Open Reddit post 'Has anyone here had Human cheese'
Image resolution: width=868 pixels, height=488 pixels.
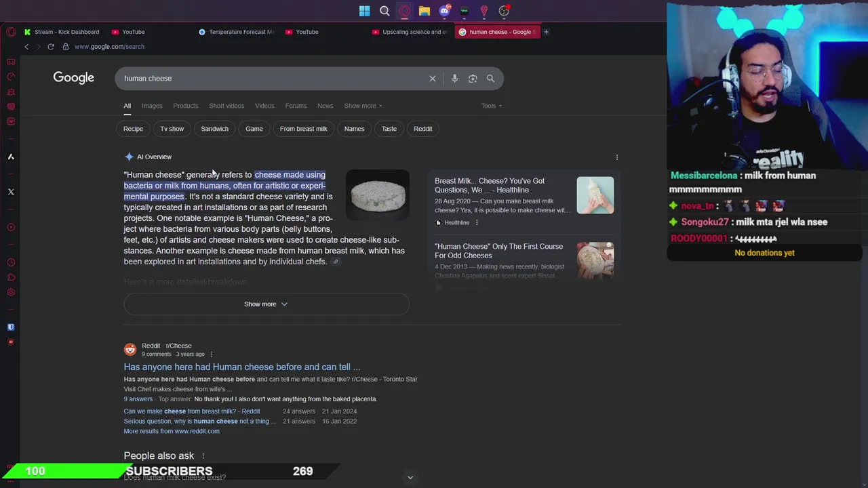point(242,367)
